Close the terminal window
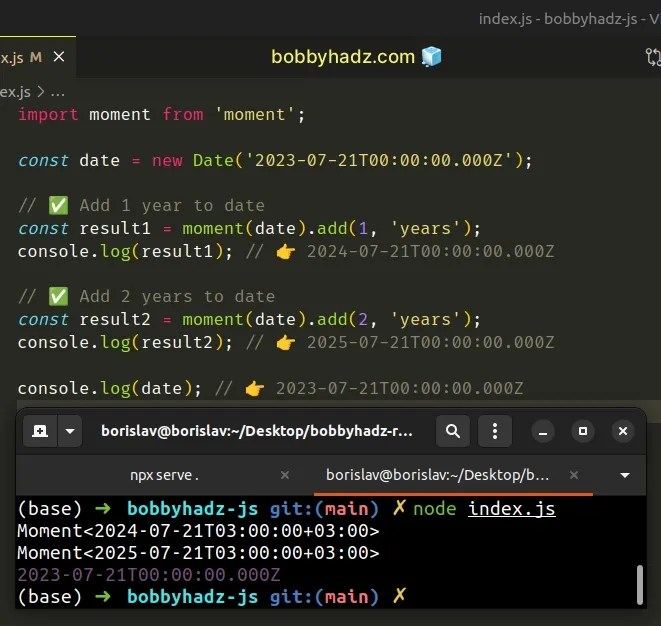This screenshot has width=661, height=626. tap(623, 431)
